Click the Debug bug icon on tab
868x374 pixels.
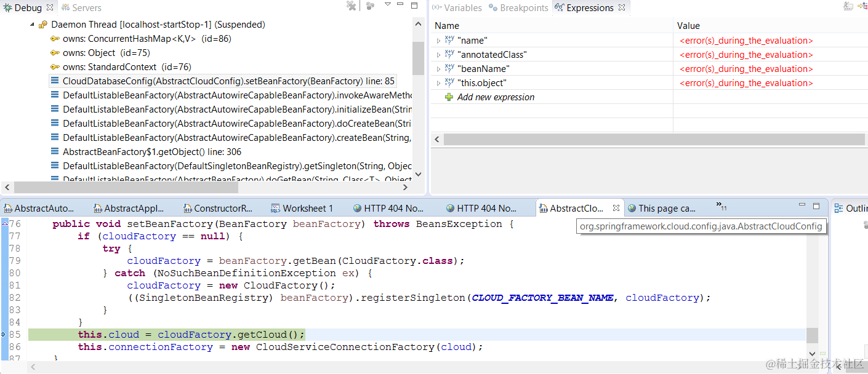[x=7, y=8]
